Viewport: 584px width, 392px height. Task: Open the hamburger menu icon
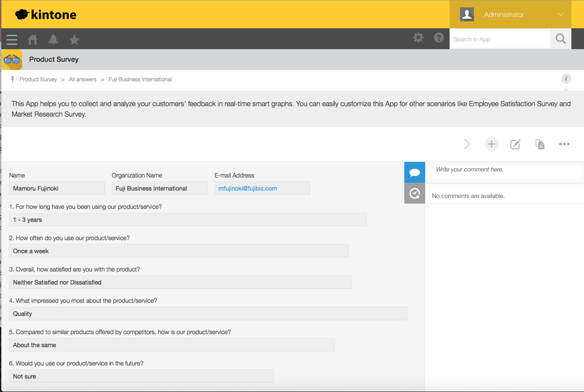(12, 40)
